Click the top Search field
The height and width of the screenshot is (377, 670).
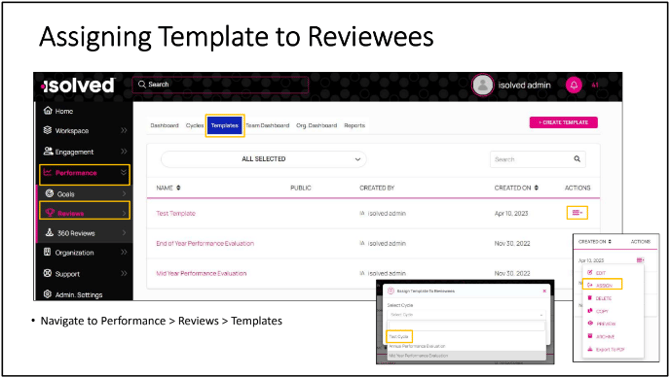[220, 85]
